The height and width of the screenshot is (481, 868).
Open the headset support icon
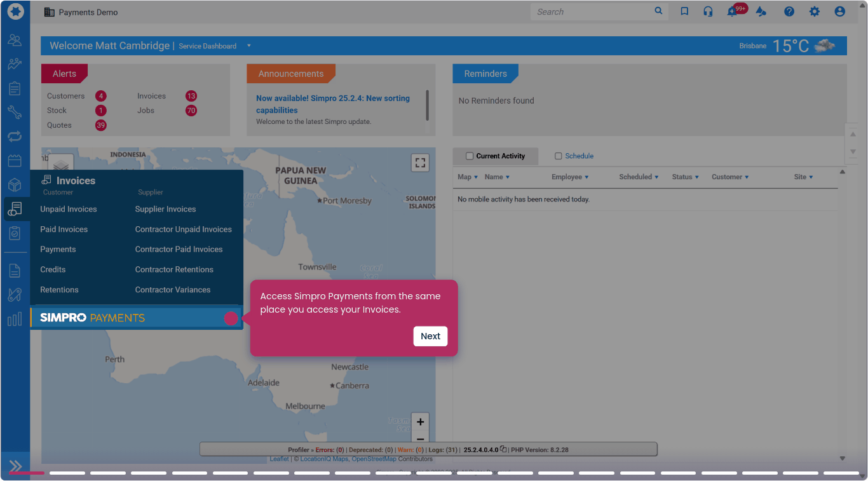pos(708,11)
